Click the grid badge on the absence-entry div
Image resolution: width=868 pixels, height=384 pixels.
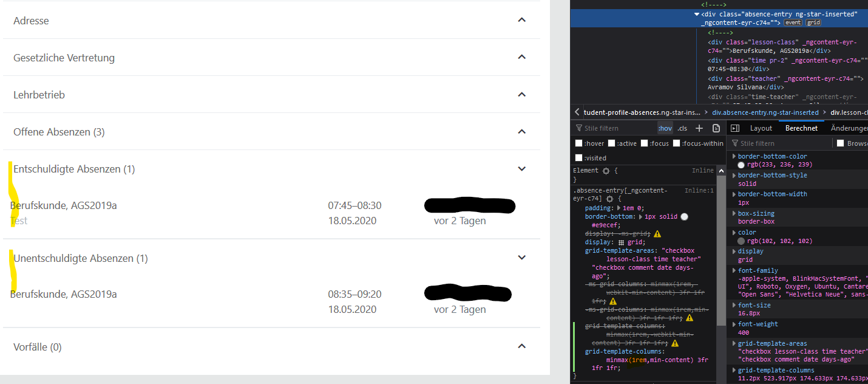click(813, 22)
